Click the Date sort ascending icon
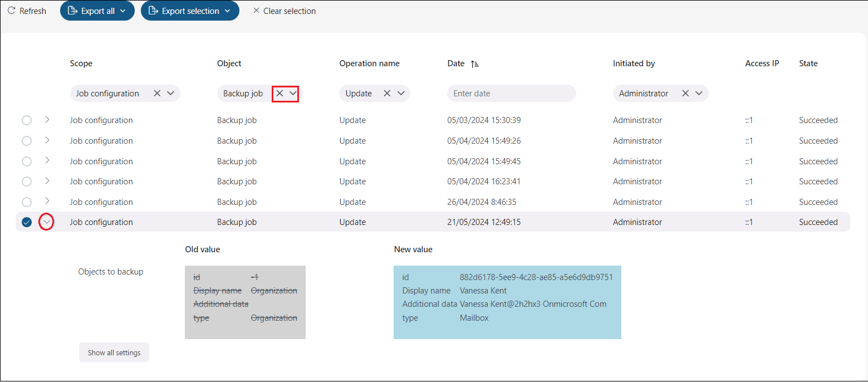 (x=474, y=64)
